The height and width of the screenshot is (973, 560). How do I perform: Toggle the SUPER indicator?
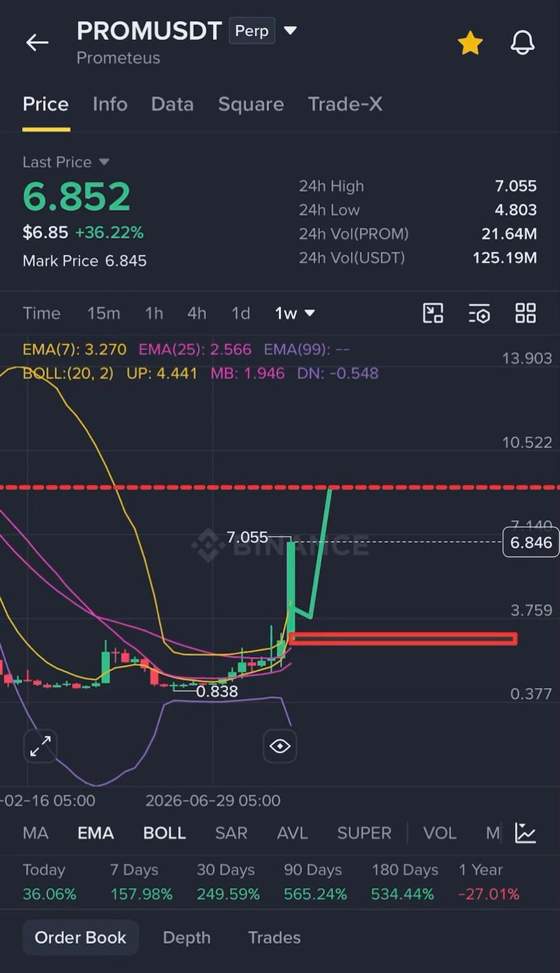(x=364, y=833)
